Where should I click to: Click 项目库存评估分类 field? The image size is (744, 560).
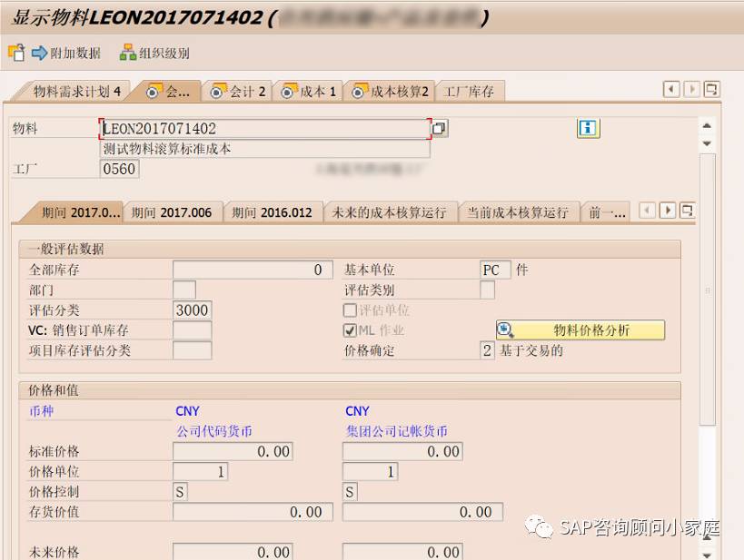pyautogui.click(x=193, y=350)
